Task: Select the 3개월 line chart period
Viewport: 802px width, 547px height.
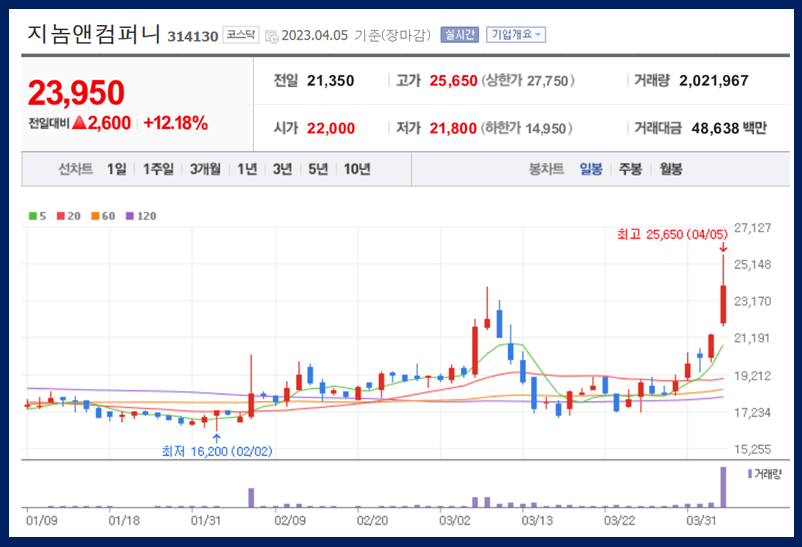Action: click(x=205, y=169)
